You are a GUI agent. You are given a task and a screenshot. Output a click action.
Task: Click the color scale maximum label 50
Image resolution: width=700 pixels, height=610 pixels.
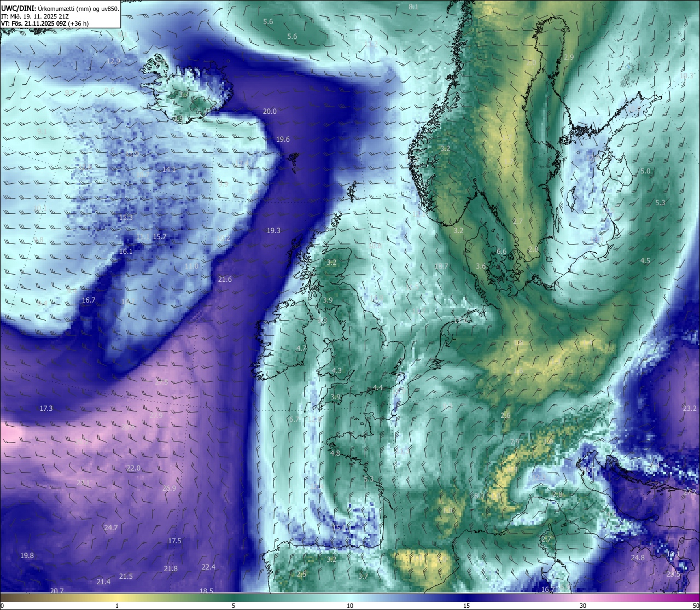click(x=696, y=606)
